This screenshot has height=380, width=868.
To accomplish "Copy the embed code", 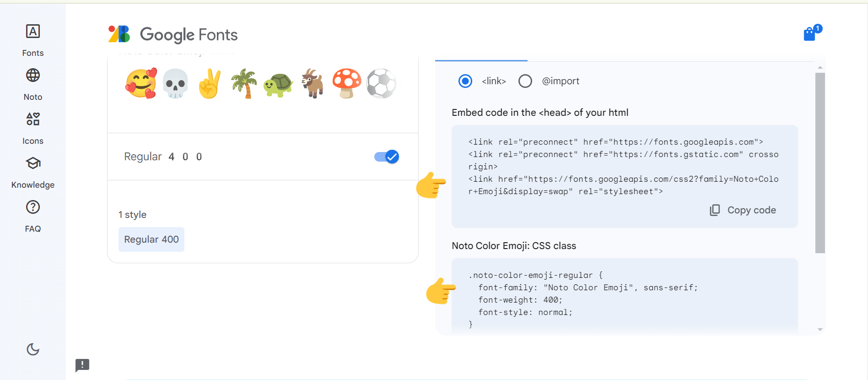I will coord(743,210).
